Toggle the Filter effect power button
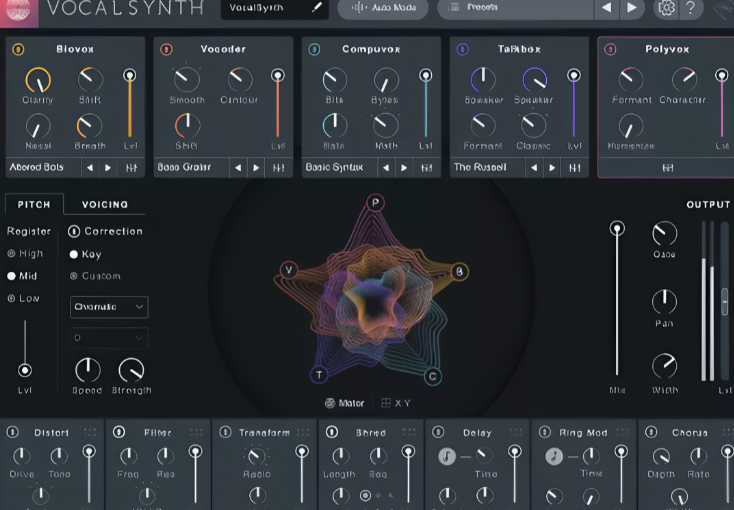 [x=119, y=432]
